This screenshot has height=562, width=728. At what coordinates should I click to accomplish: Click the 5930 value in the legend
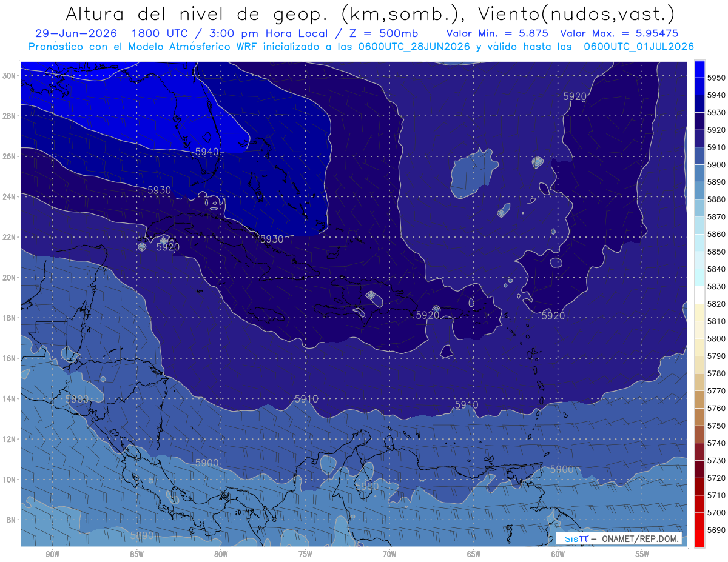[x=716, y=112]
